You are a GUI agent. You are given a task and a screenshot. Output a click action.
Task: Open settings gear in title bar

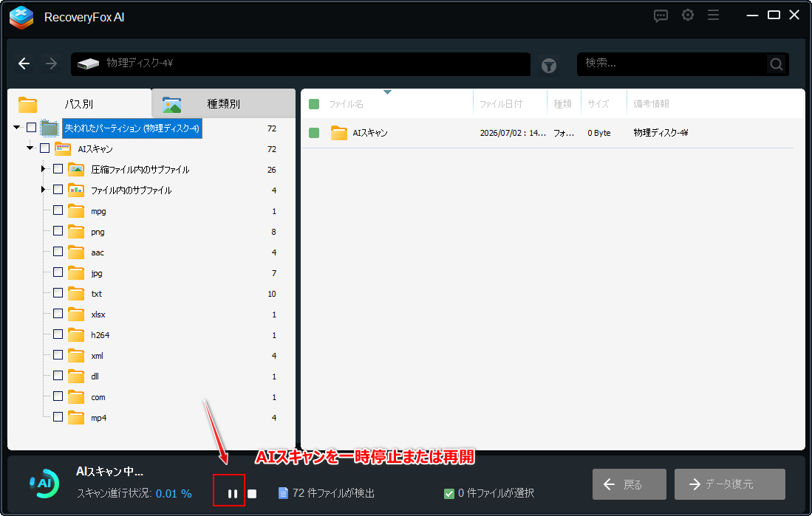point(688,15)
